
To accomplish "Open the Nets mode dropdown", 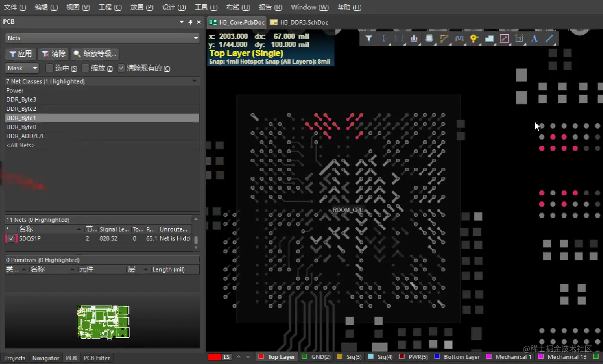I will tap(196, 38).
